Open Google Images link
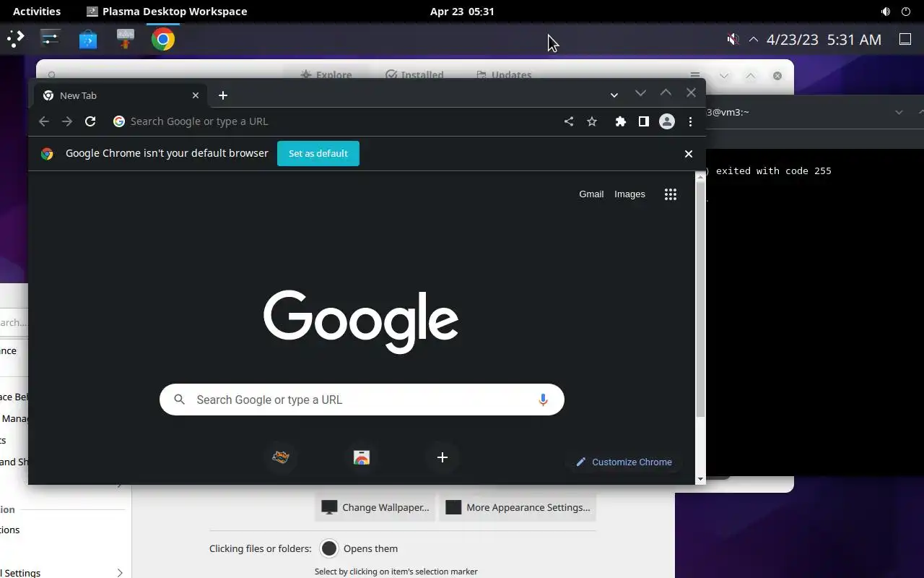Viewport: 924px width, 578px height. click(629, 194)
